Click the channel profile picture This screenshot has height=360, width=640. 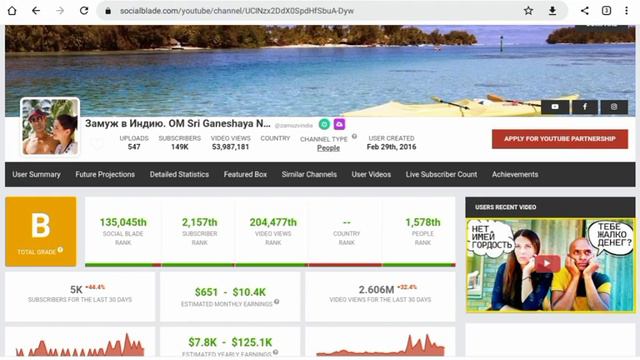point(50,127)
